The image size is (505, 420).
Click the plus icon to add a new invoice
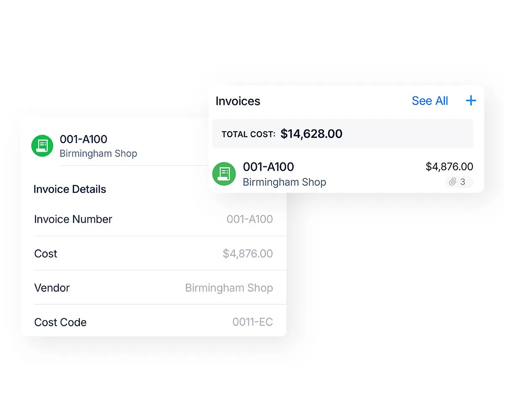471,101
